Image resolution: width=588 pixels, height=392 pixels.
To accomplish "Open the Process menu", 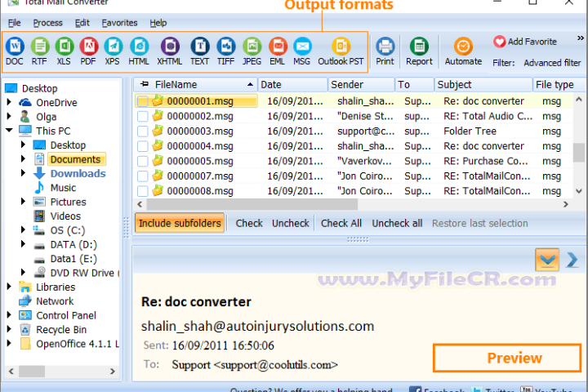I will 47,23.
